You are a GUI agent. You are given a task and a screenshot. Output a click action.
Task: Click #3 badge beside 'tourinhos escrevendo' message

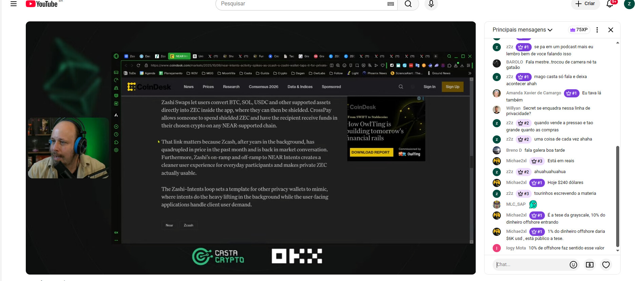[x=524, y=193]
